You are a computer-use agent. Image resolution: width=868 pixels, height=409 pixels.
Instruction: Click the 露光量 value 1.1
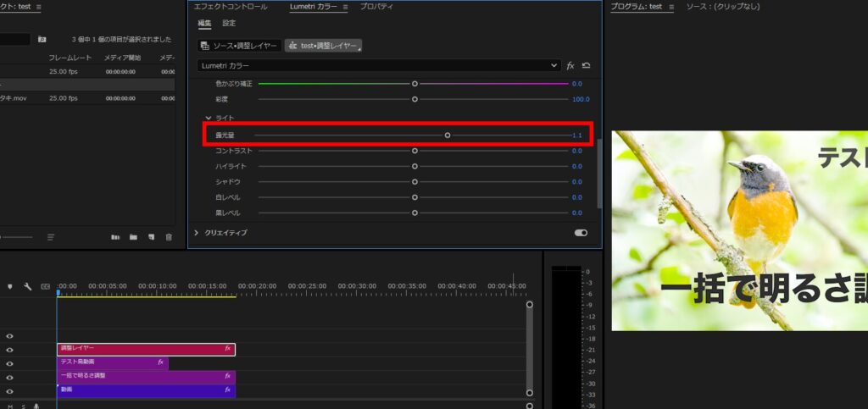click(576, 135)
